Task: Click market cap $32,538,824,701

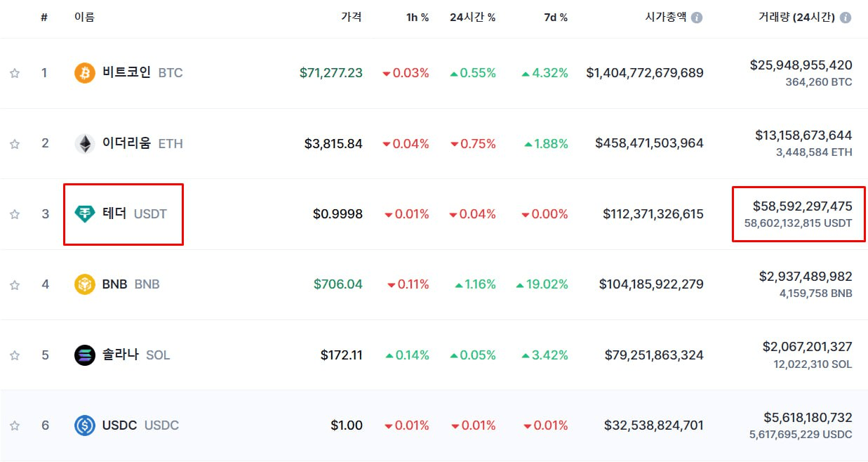Action: point(654,425)
